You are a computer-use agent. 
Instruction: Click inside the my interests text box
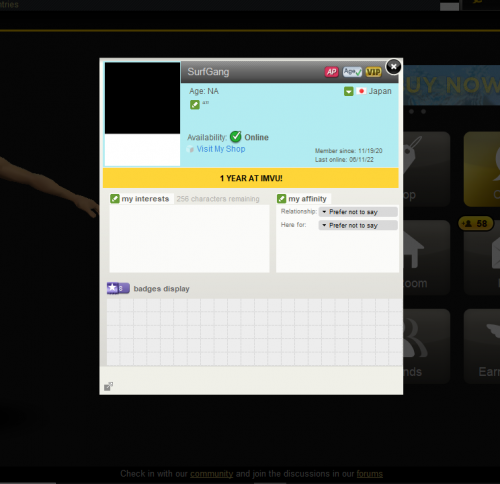(189, 238)
